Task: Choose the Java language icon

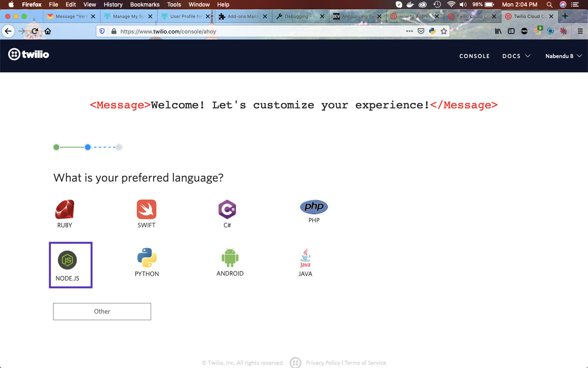Action: (x=305, y=258)
